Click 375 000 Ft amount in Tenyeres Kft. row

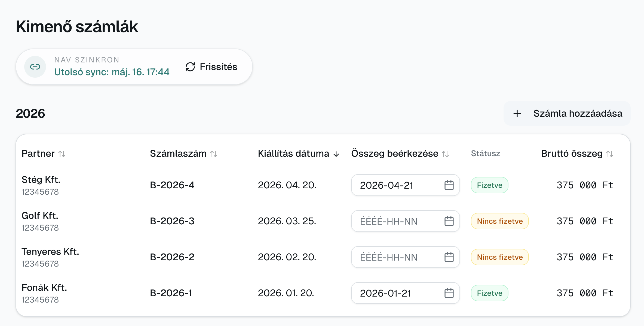[585, 257]
